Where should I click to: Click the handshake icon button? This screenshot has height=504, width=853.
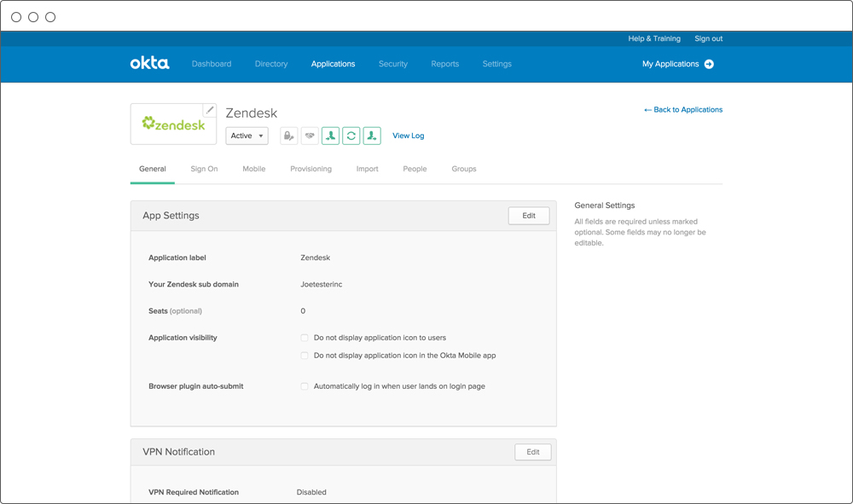(x=310, y=136)
